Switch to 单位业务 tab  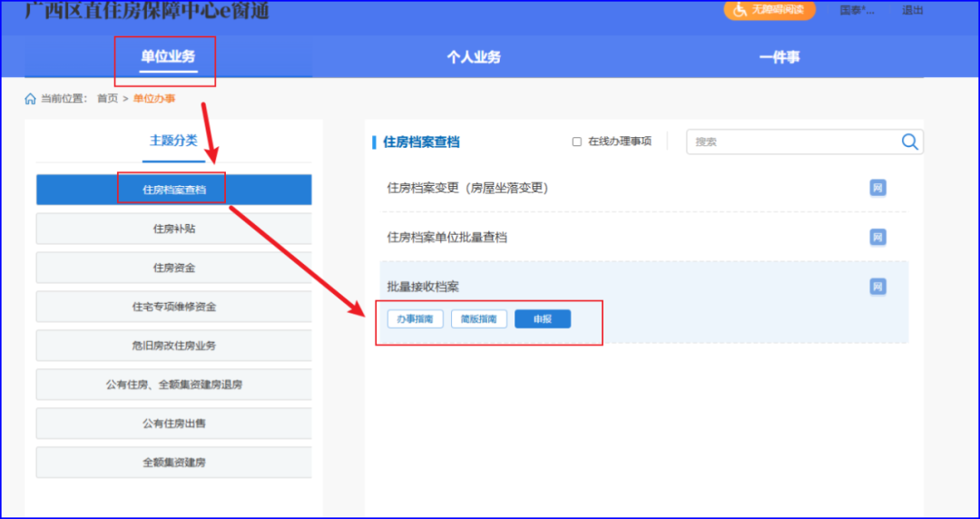pos(168,57)
